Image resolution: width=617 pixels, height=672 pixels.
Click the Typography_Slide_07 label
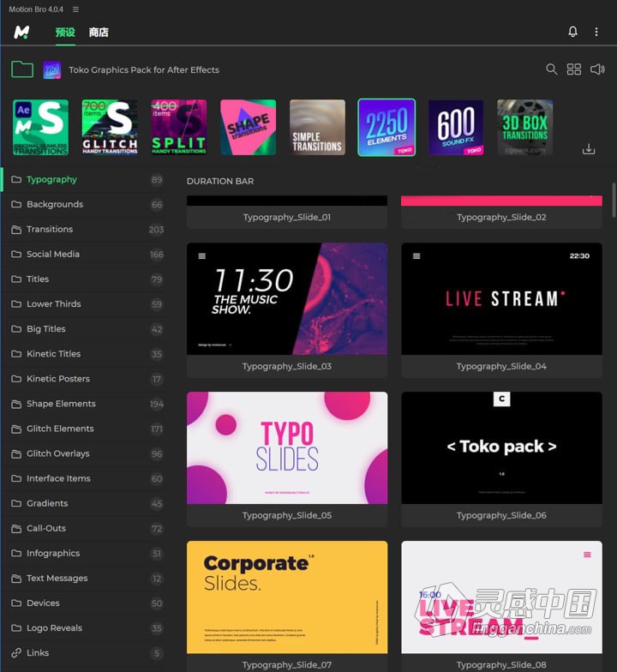coord(287,665)
